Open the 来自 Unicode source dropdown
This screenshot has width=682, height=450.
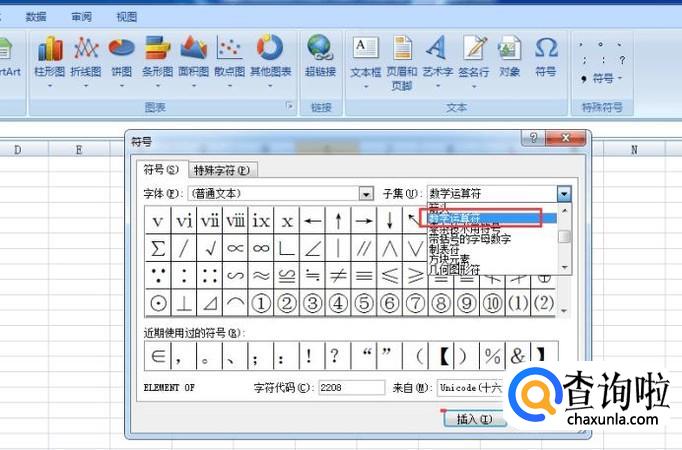click(471, 387)
